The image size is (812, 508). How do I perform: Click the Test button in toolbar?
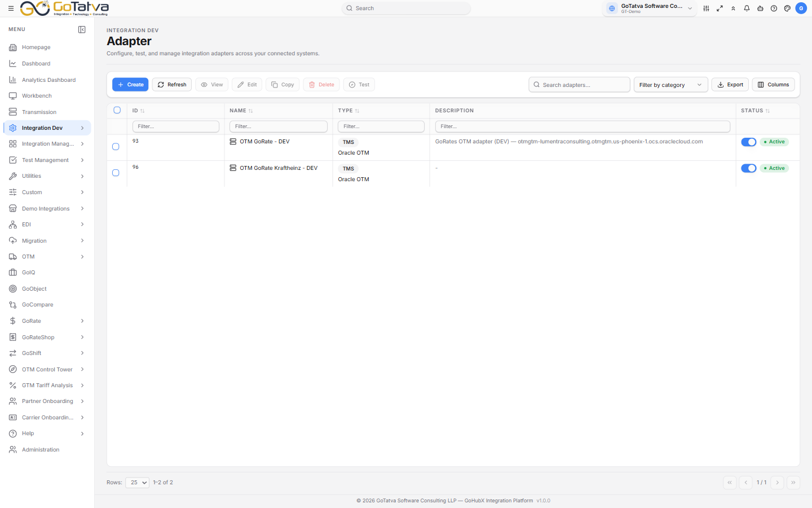pos(359,85)
